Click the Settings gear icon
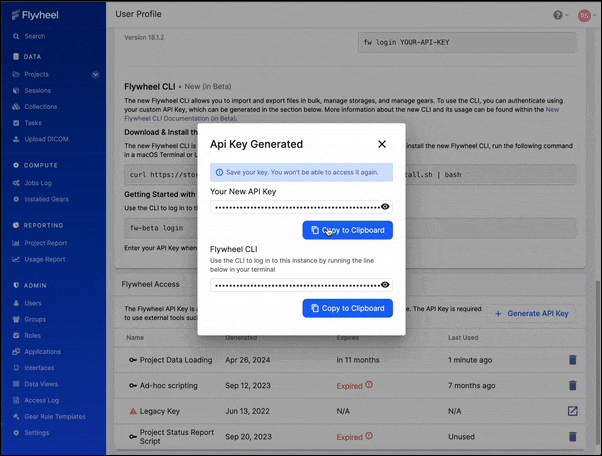 click(x=16, y=433)
